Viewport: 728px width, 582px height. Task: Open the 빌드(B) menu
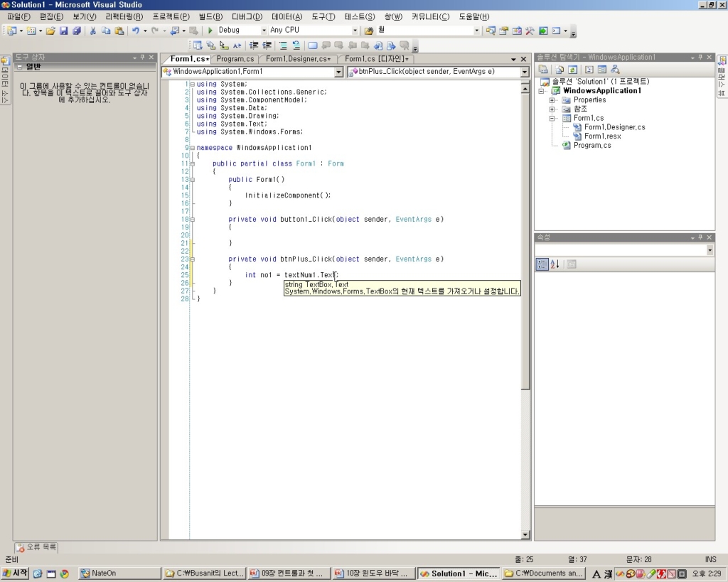coord(210,17)
